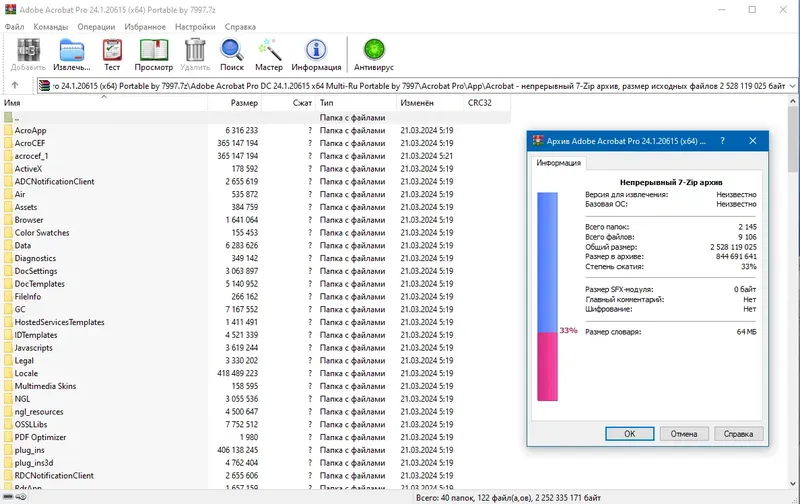Select the IDTemplates folder row

256,335
